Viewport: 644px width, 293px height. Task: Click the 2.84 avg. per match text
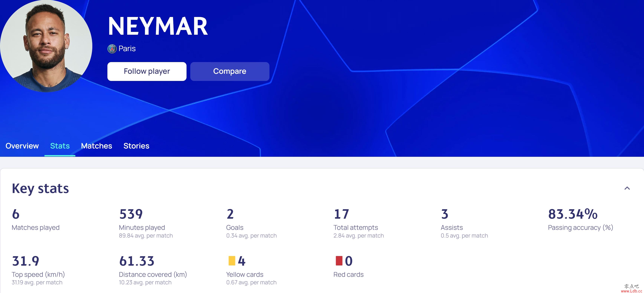(x=359, y=236)
